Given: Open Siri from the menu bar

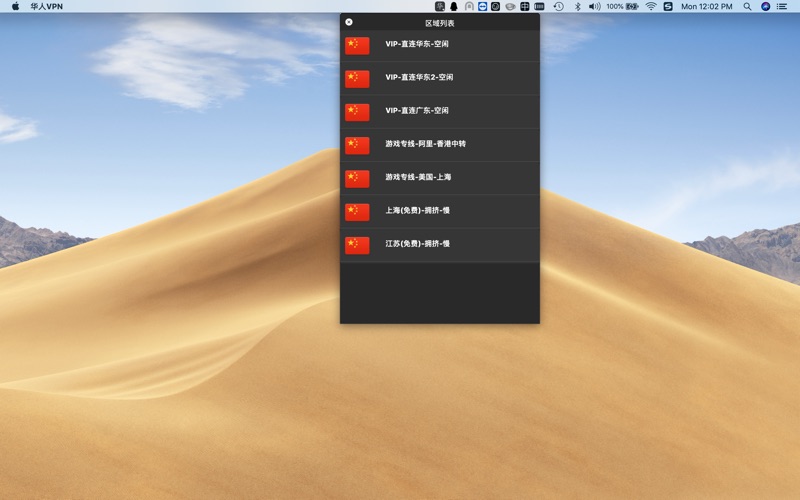Looking at the screenshot, I should click(x=766, y=6).
